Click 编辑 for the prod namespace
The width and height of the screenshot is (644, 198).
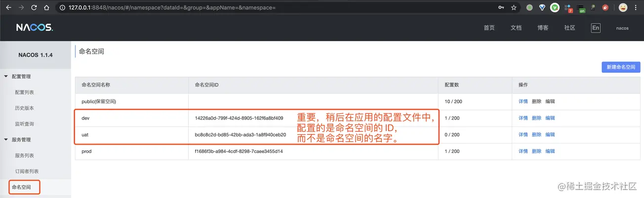550,151
